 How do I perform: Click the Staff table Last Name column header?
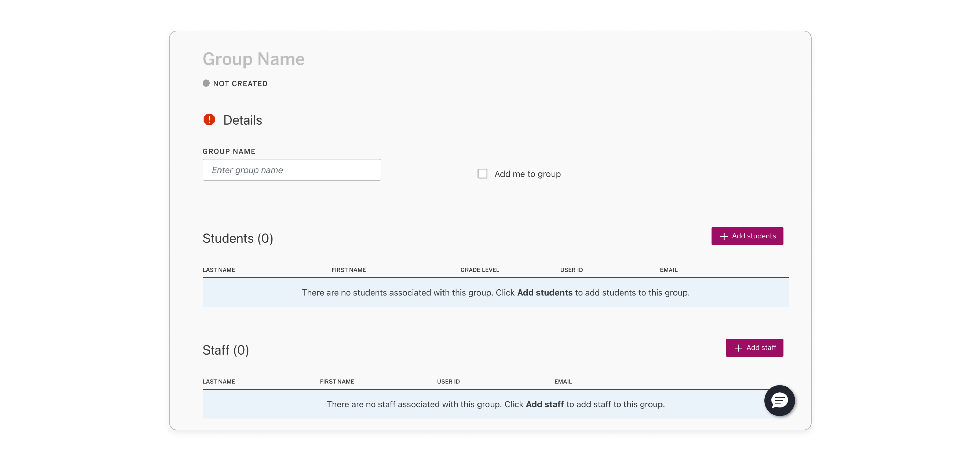(x=219, y=382)
